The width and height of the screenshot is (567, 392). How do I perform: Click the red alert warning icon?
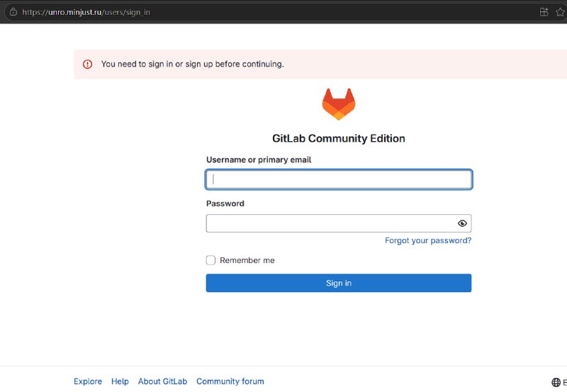[87, 65]
